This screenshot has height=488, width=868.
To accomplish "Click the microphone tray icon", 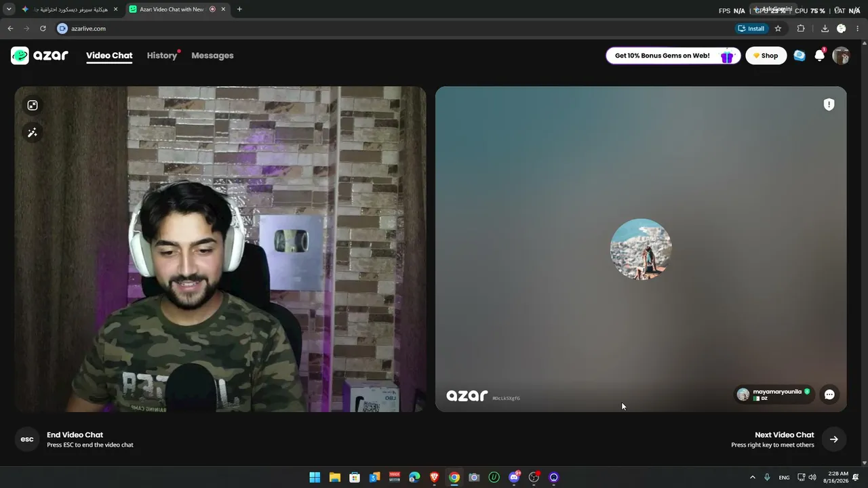I will (x=767, y=477).
